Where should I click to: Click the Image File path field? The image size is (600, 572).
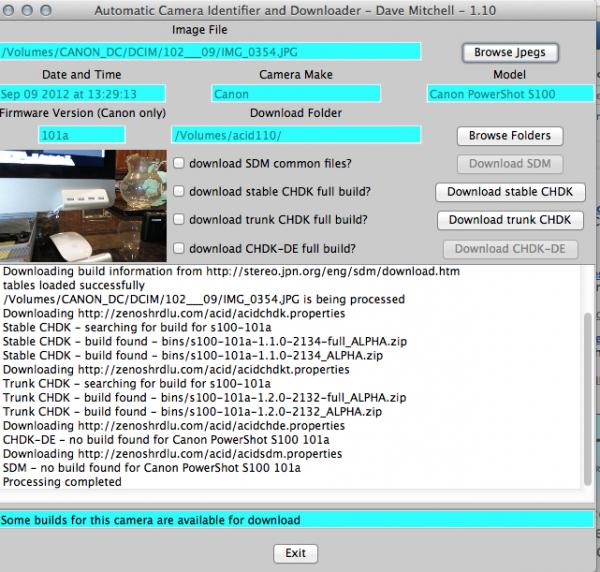click(210, 52)
